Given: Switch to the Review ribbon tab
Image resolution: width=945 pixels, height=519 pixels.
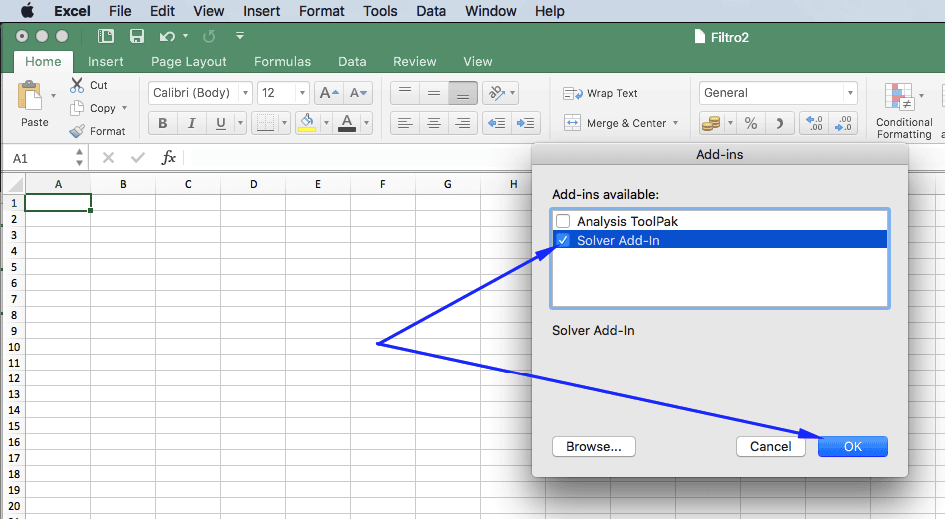Looking at the screenshot, I should click(415, 61).
